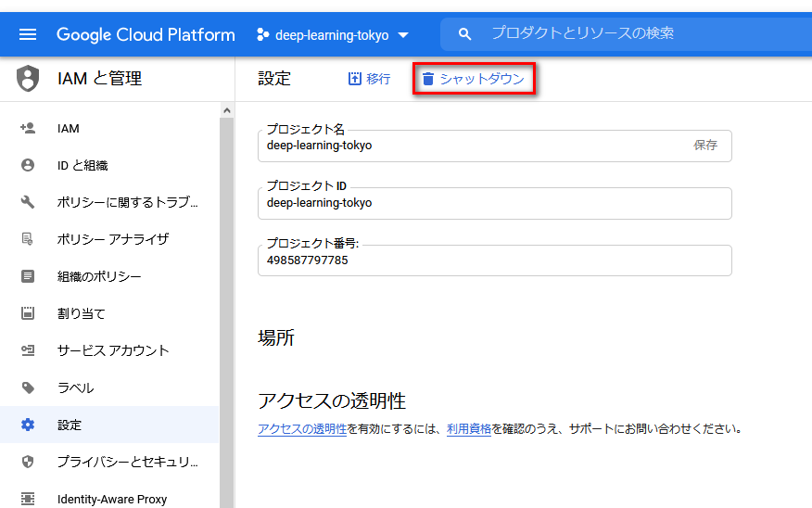Open the hamburger navigation menu
812x508 pixels.
coord(28,34)
